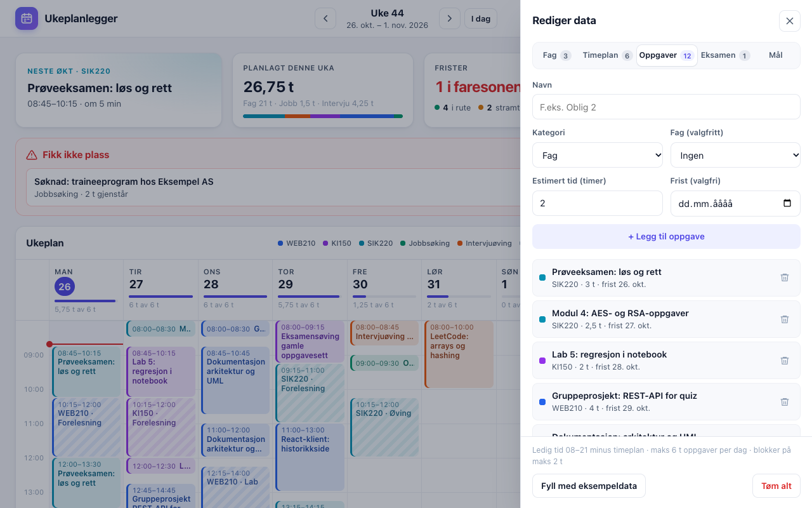Open Friday SIK220 · Øving block
The height and width of the screenshot is (508, 812).
coord(384,427)
